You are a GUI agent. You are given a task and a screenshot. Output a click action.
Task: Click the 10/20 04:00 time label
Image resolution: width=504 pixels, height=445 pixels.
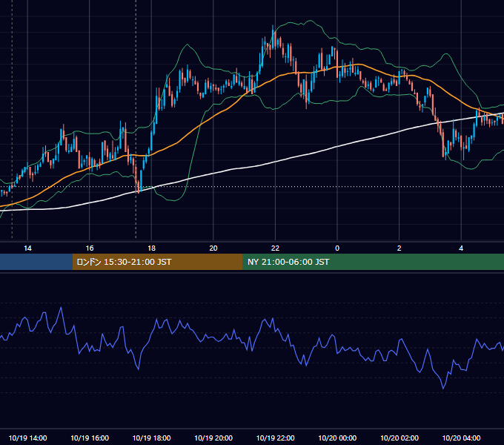tap(461, 438)
